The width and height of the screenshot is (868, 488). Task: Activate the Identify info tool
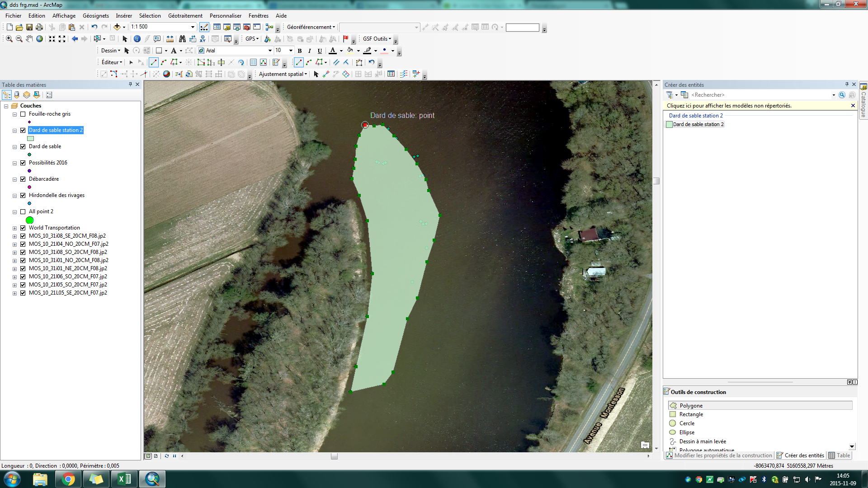[137, 39]
